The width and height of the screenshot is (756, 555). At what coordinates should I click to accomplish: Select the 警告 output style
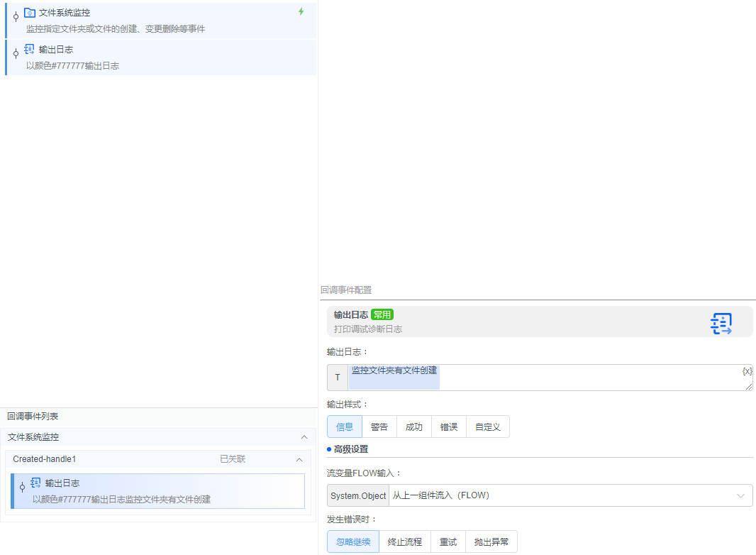coord(379,427)
